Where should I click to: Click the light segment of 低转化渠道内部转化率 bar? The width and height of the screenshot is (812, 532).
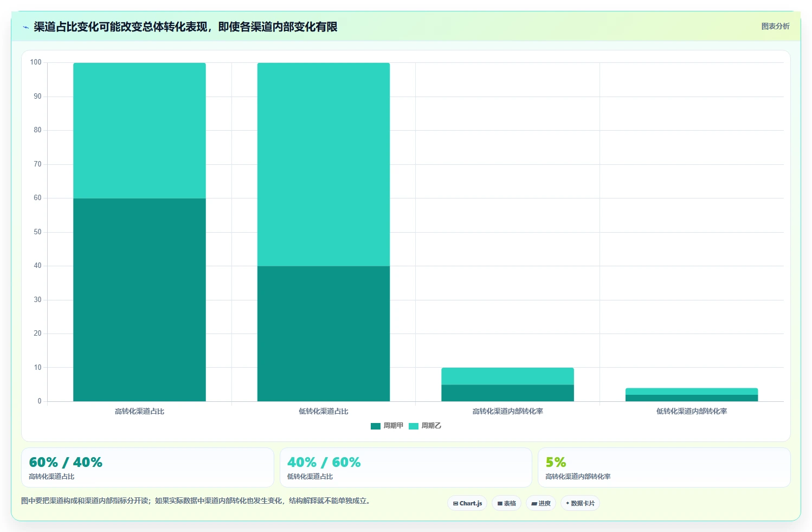coord(692,392)
